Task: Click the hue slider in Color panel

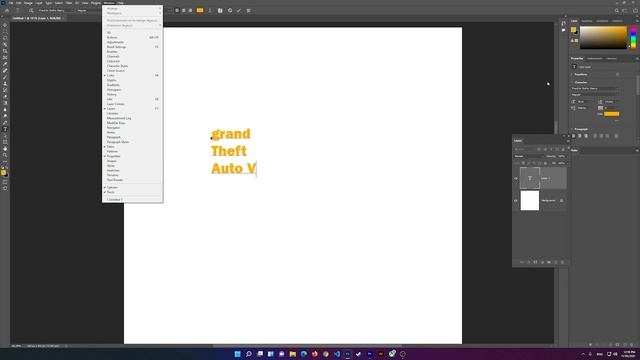Action: 633,38
